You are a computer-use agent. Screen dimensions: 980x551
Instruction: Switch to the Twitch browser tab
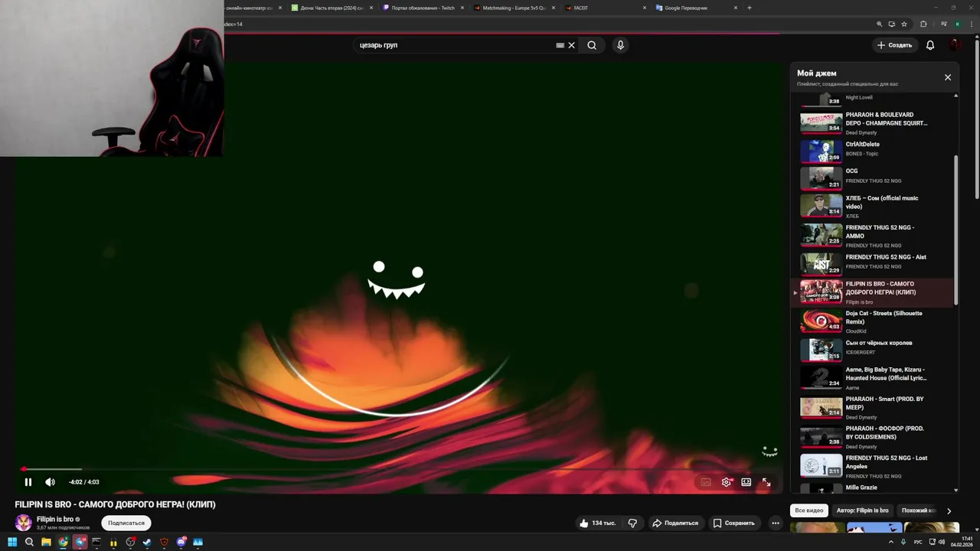(x=423, y=8)
